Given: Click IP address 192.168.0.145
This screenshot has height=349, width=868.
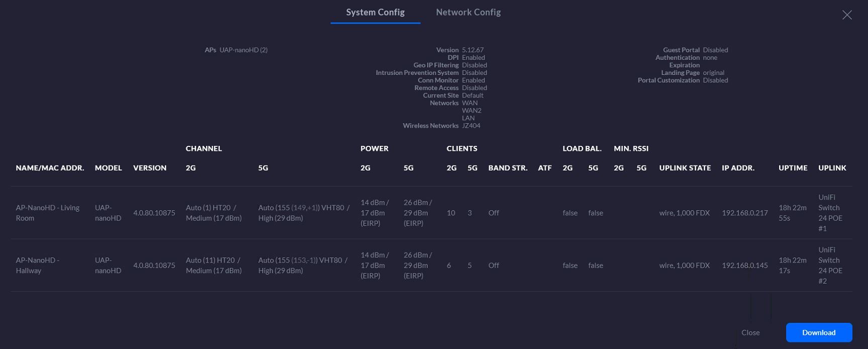Looking at the screenshot, I should (x=744, y=265).
